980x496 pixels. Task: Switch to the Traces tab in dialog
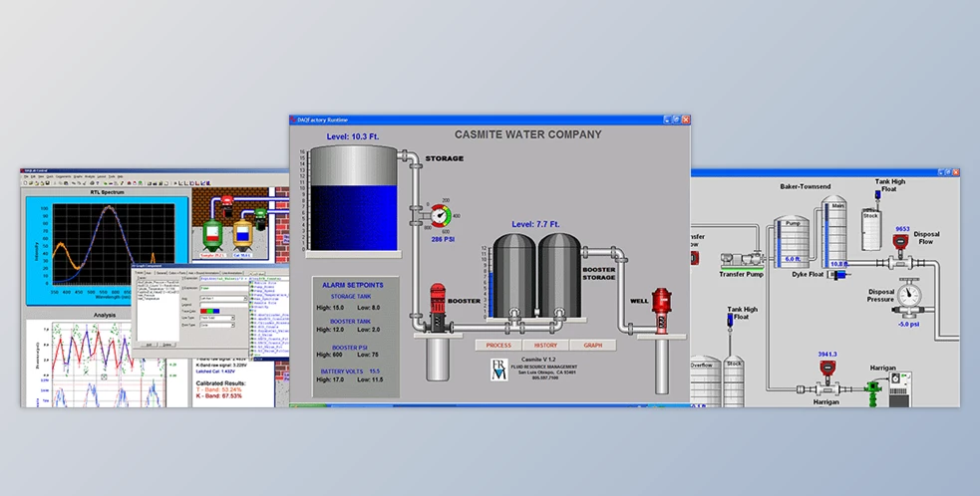(139, 272)
